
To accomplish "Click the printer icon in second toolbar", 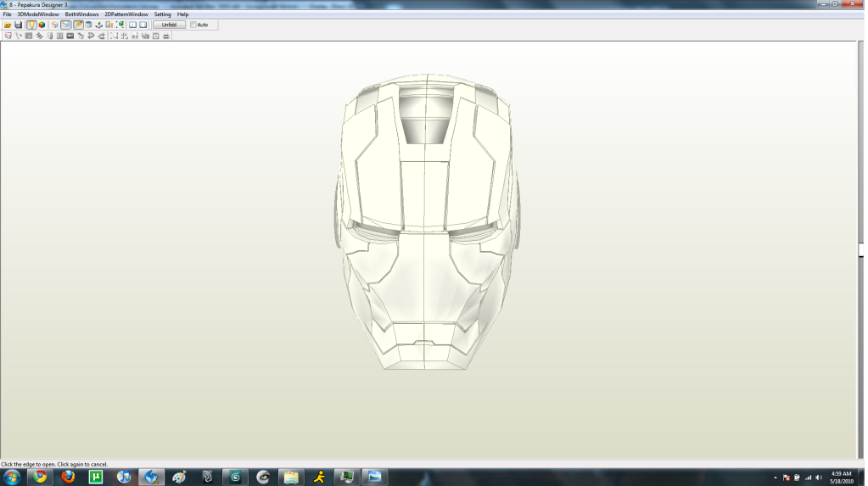I will (x=166, y=36).
